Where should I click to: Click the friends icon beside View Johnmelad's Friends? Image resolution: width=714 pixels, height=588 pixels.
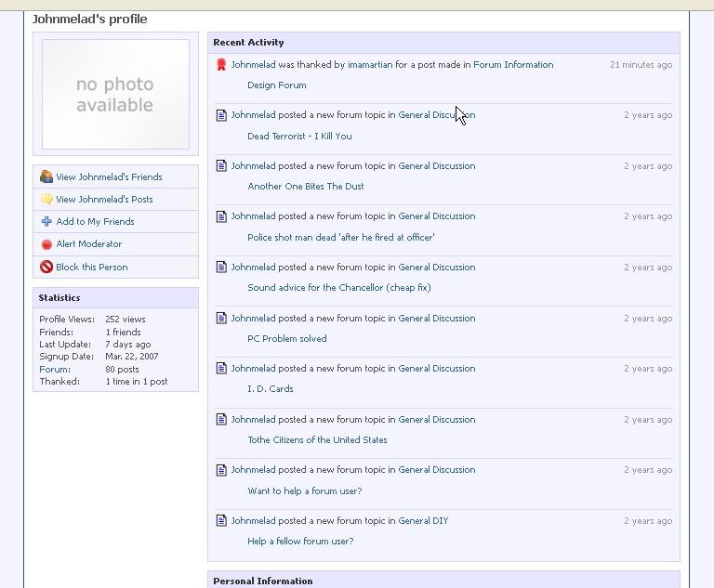(46, 176)
